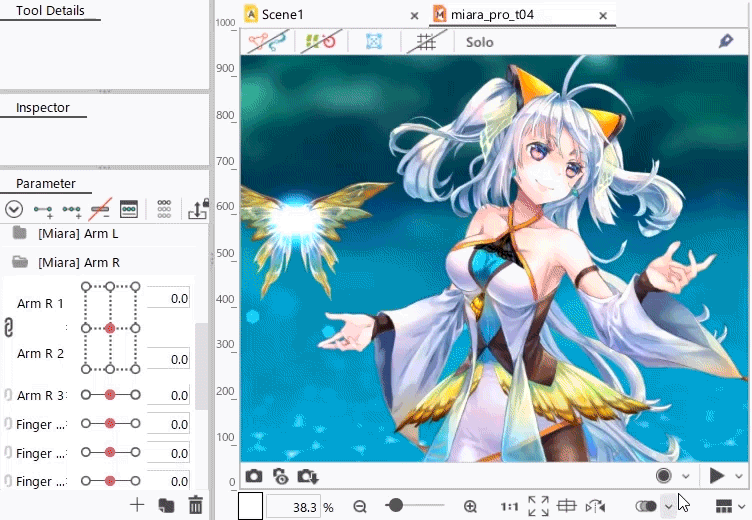
Task: Click the Solo button
Action: click(480, 42)
